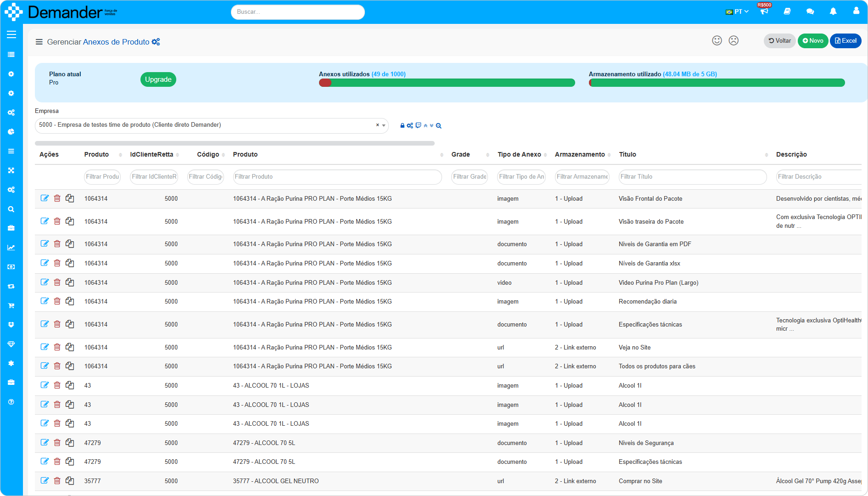
Task: Click the horizontal scrollbar above the table
Action: point(235,143)
